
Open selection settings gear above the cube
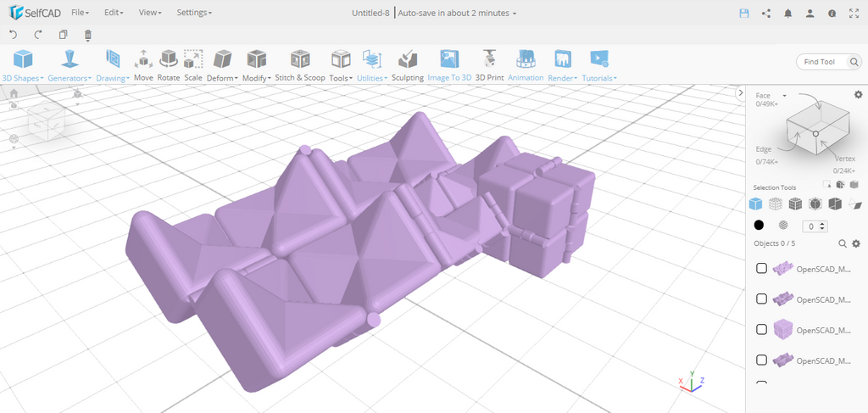click(x=859, y=95)
